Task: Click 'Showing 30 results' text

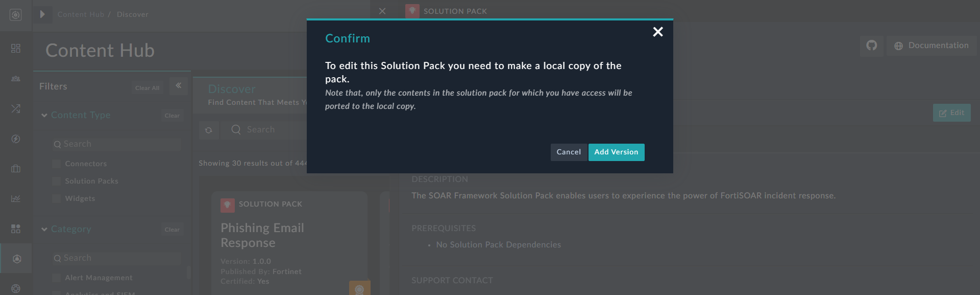Action: [253, 164]
